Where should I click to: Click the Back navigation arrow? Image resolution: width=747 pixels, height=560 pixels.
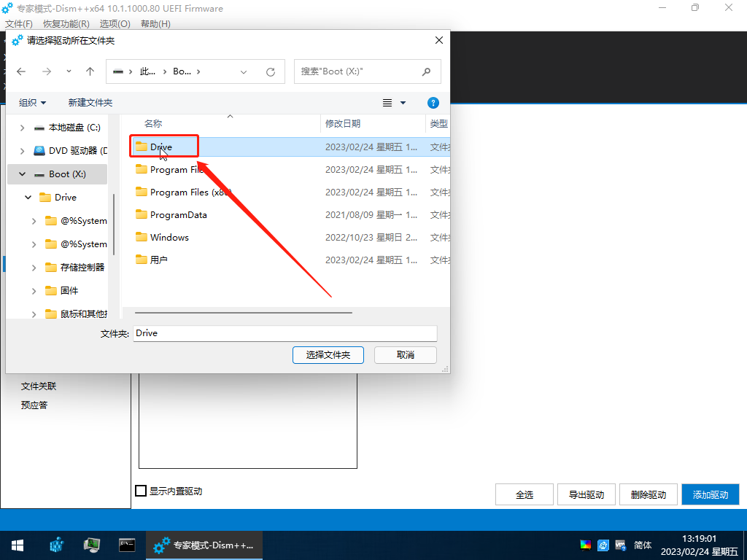click(21, 71)
